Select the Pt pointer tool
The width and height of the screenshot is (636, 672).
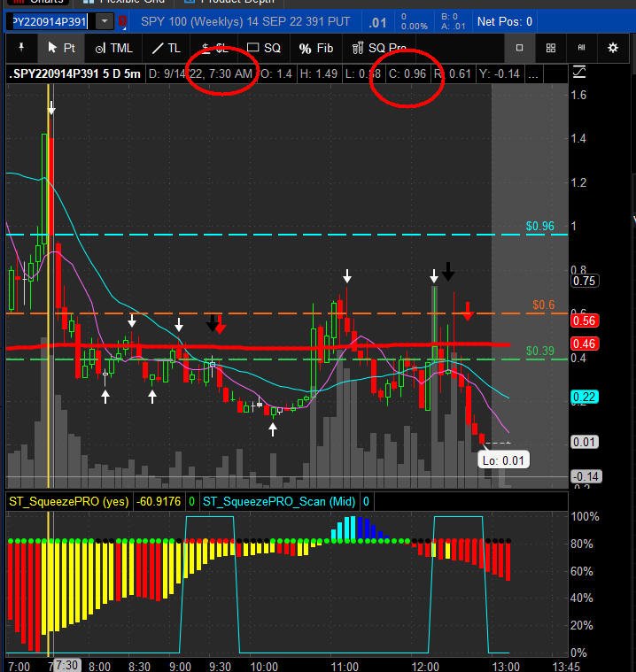[61, 48]
